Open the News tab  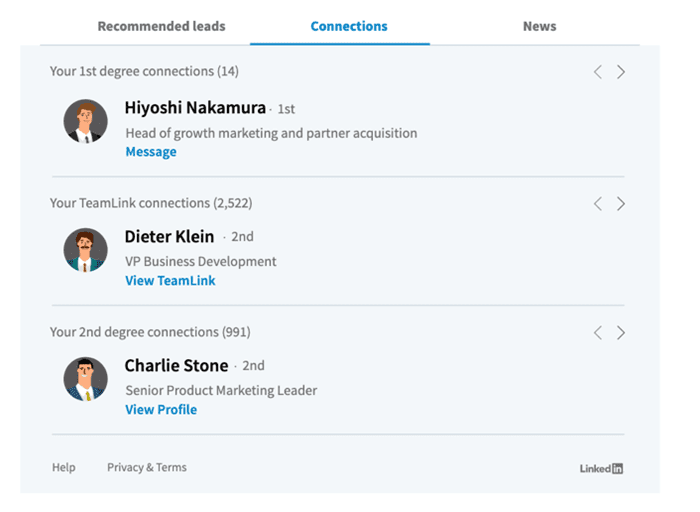coord(539,26)
